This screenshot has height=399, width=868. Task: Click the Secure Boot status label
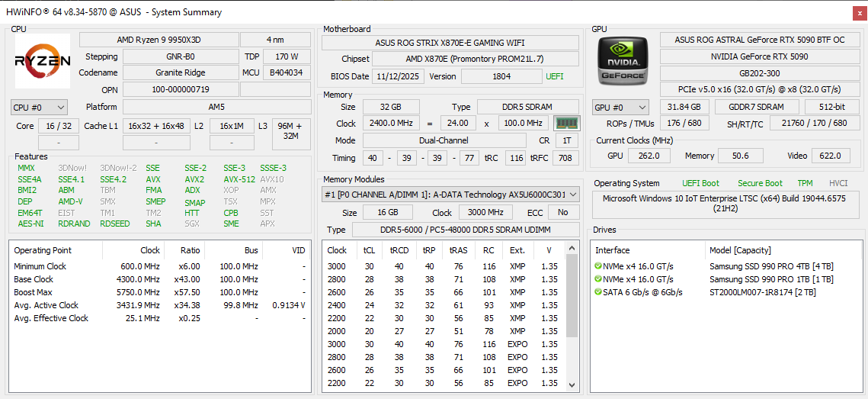[760, 183]
